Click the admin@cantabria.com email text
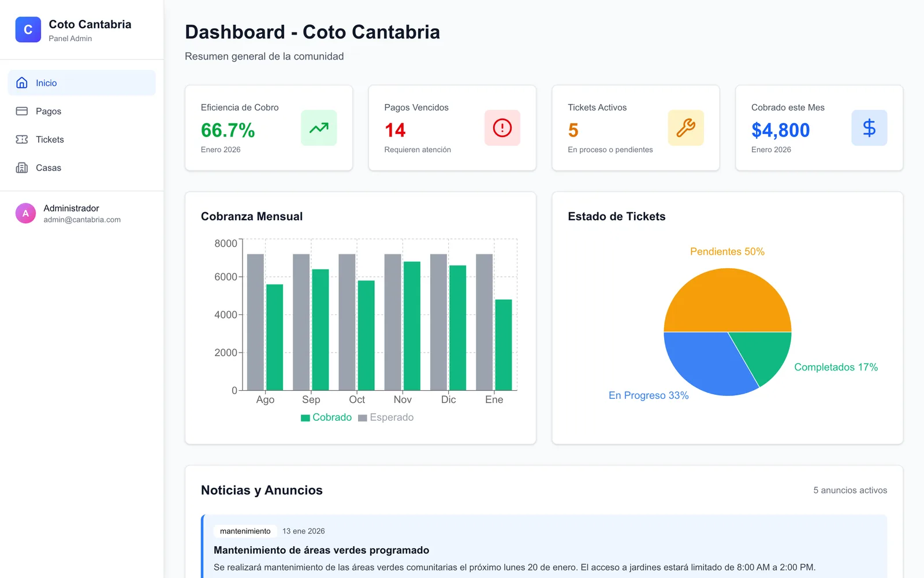Image resolution: width=924 pixels, height=578 pixels. 82,220
